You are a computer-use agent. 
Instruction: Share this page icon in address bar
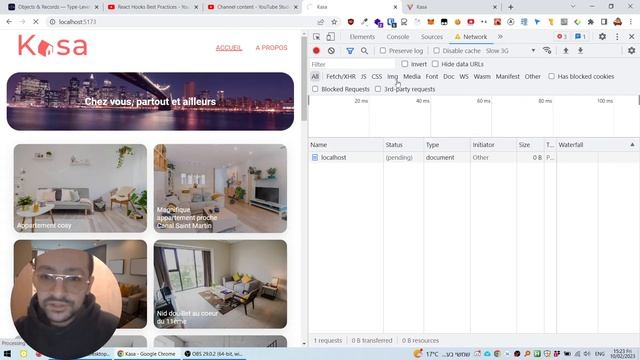coord(321,22)
